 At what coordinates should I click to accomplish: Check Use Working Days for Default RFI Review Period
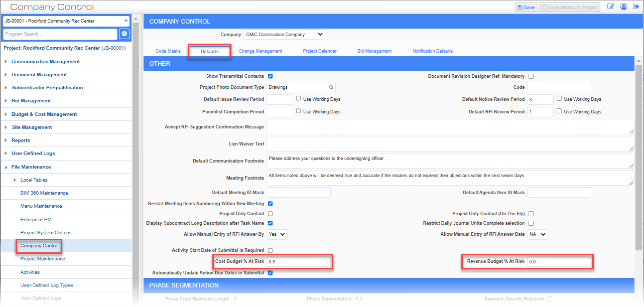559,111
